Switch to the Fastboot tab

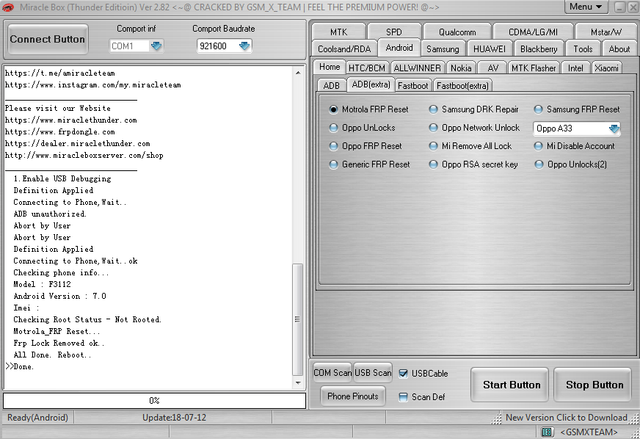tap(413, 86)
